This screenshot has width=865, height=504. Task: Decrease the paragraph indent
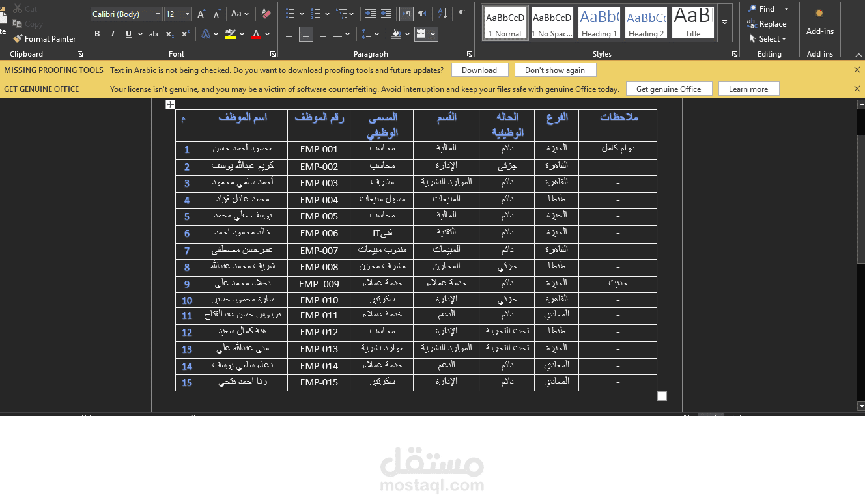(371, 14)
